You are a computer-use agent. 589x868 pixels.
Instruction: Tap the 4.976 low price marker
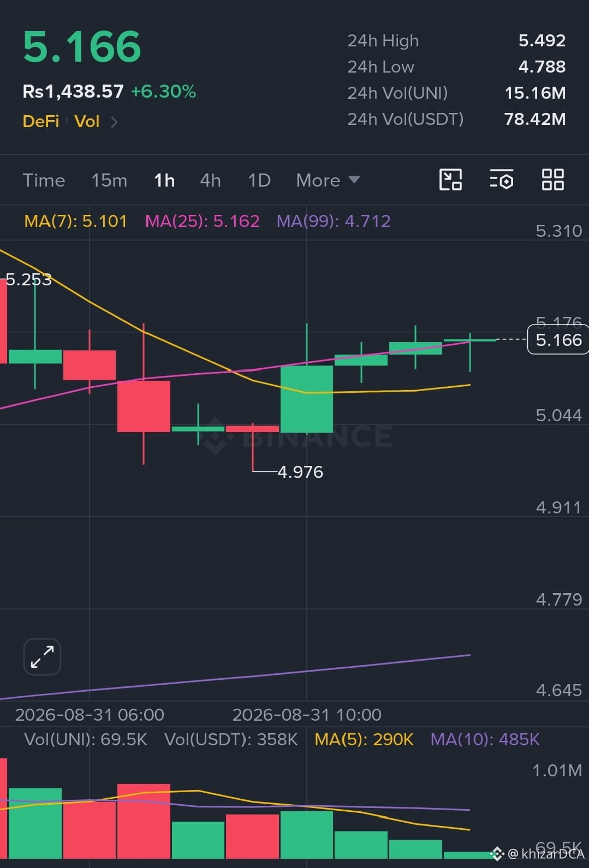pyautogui.click(x=300, y=472)
